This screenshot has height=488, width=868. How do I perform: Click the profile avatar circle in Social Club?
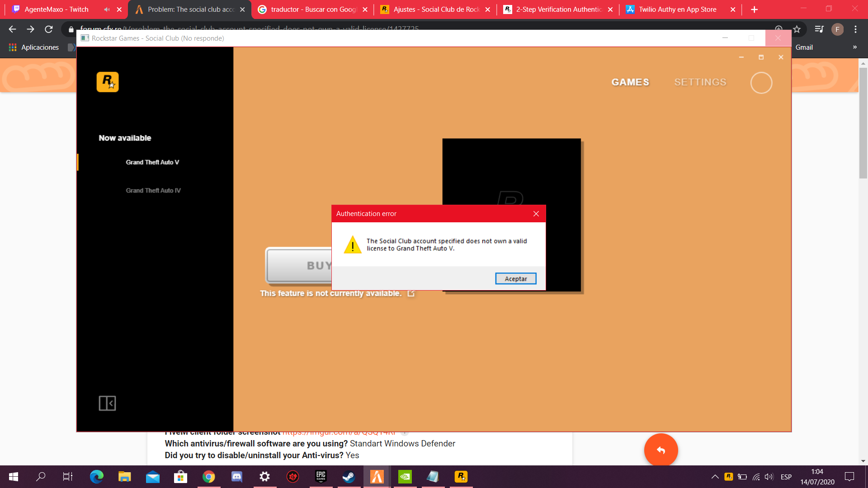click(761, 83)
